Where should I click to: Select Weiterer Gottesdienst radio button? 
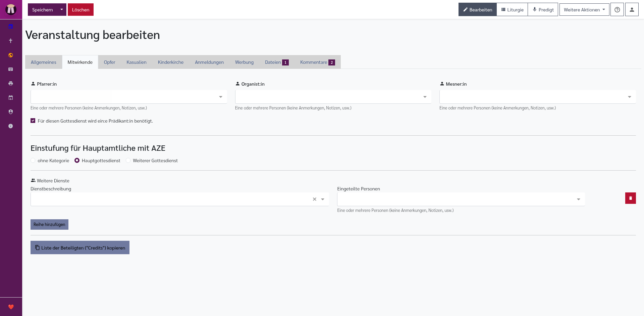[128, 161]
